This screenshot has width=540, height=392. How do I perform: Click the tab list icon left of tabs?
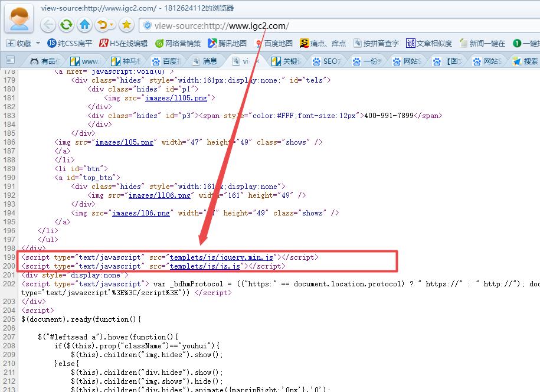[10, 61]
